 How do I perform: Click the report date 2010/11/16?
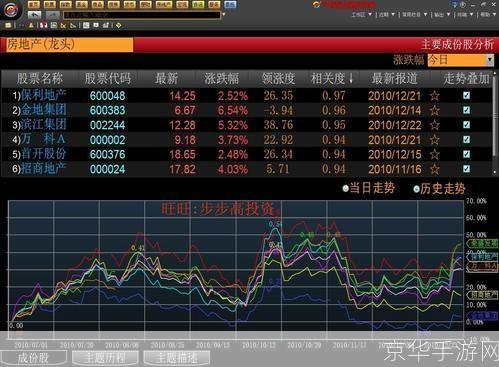395,169
